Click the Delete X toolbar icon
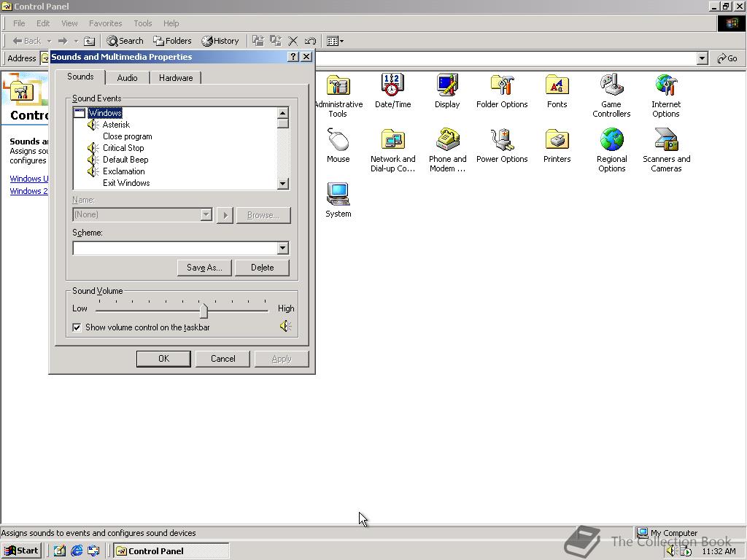 pos(293,41)
